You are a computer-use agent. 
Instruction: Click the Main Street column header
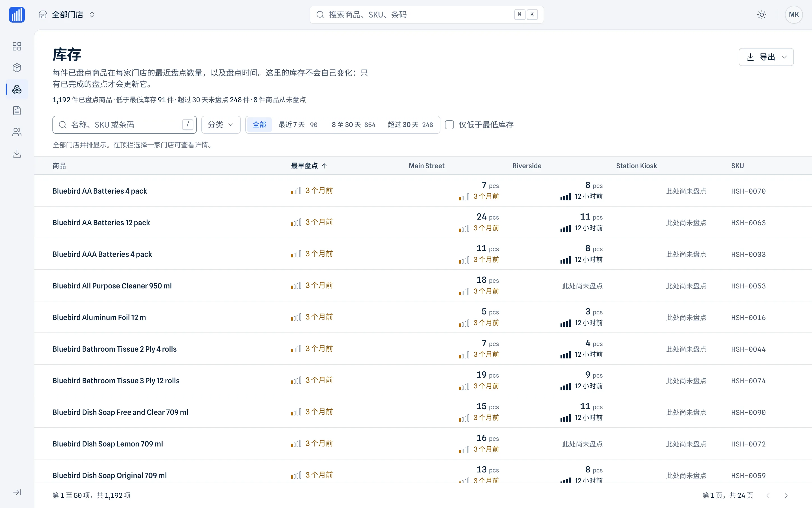point(427,166)
